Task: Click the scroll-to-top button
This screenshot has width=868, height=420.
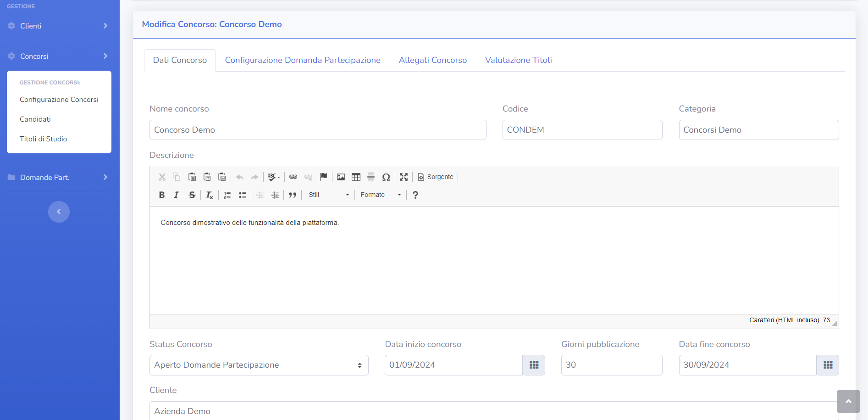Action: tap(848, 401)
